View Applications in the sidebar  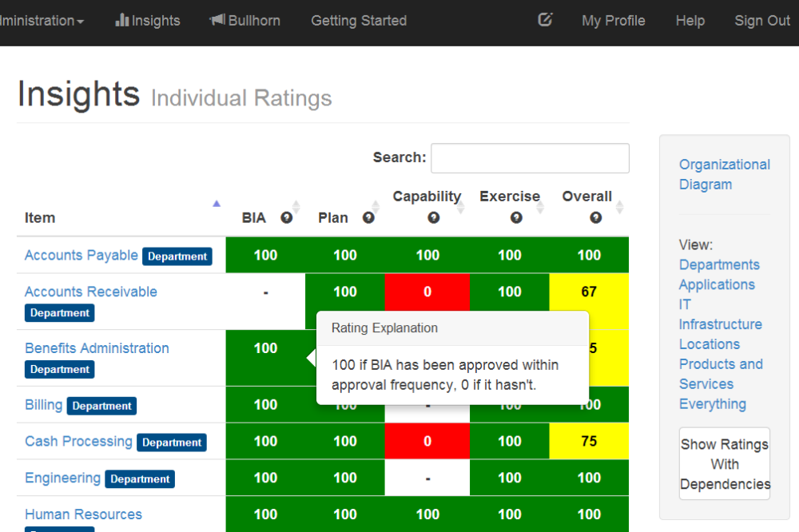pos(717,284)
